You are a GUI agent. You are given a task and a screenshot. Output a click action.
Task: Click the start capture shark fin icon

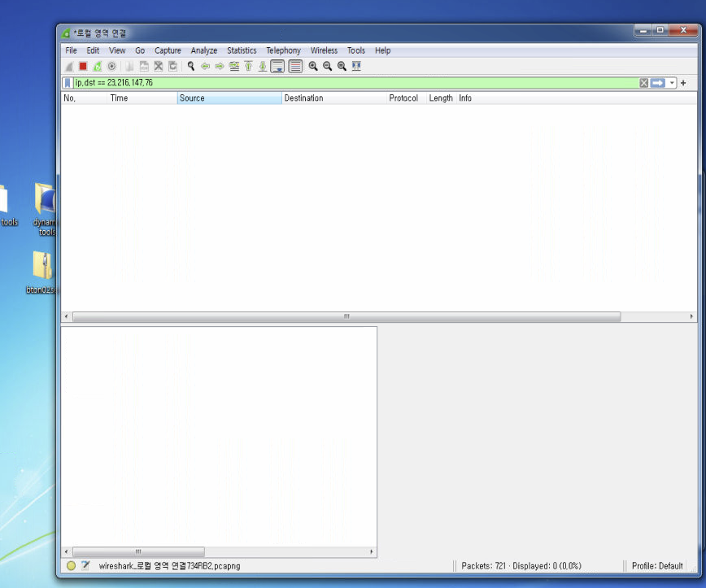coord(69,67)
